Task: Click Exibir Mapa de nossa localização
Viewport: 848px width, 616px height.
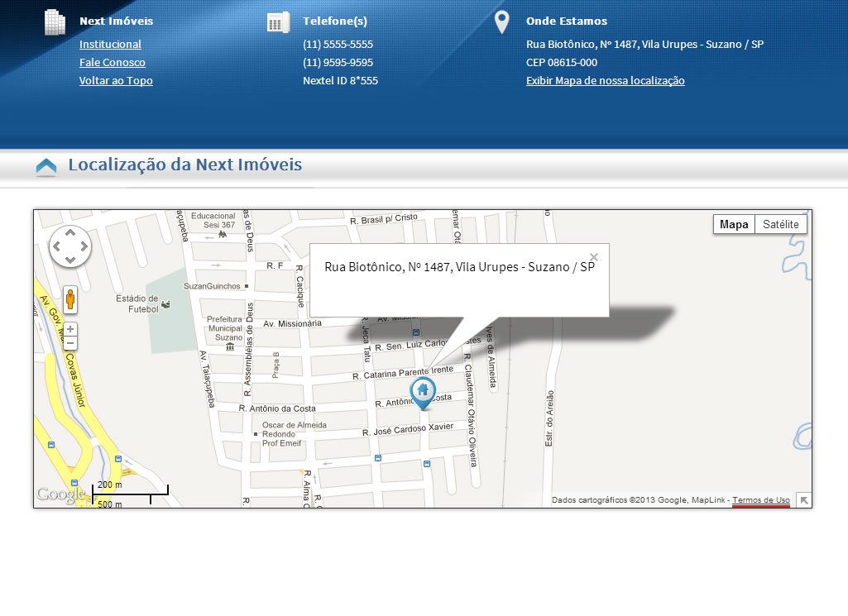Action: pos(605,81)
